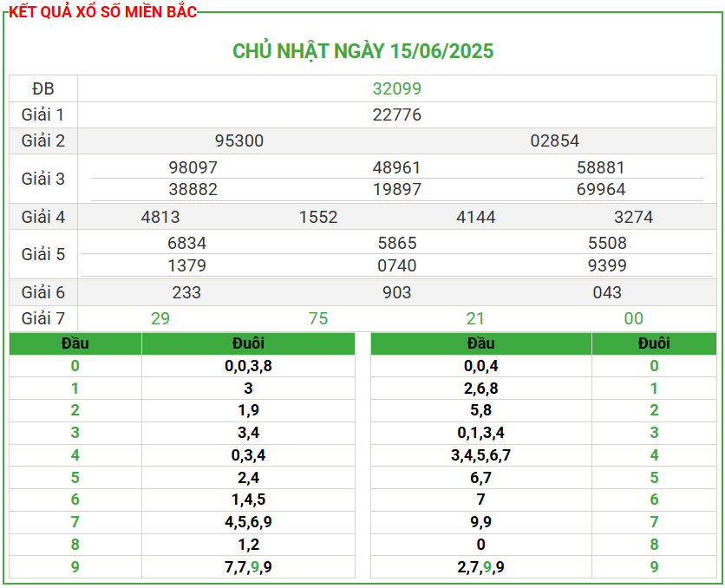Select fifth prize number 5865
This screenshot has height=588, width=725.
click(396, 243)
